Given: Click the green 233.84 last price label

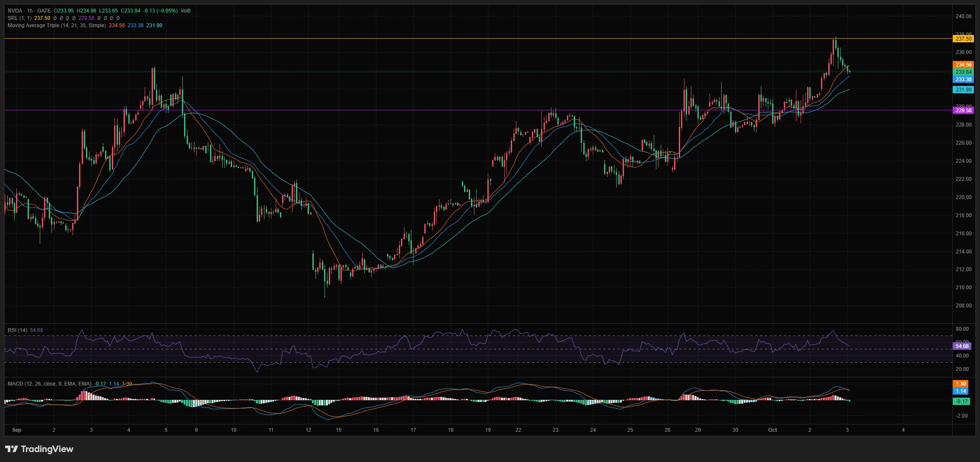Looking at the screenshot, I should (963, 72).
